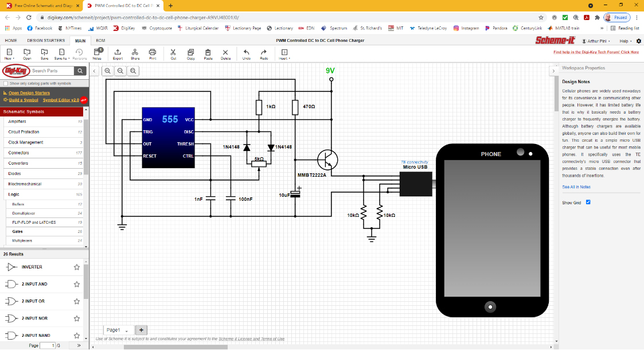Open the Page1 dropdown
Image resolution: width=644 pixels, height=350 pixels.
[128, 330]
